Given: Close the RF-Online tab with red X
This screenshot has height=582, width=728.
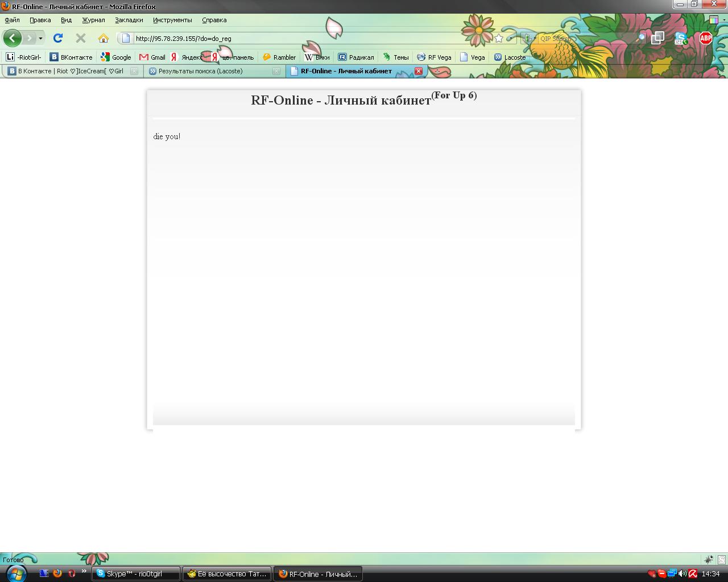Looking at the screenshot, I should (x=419, y=71).
